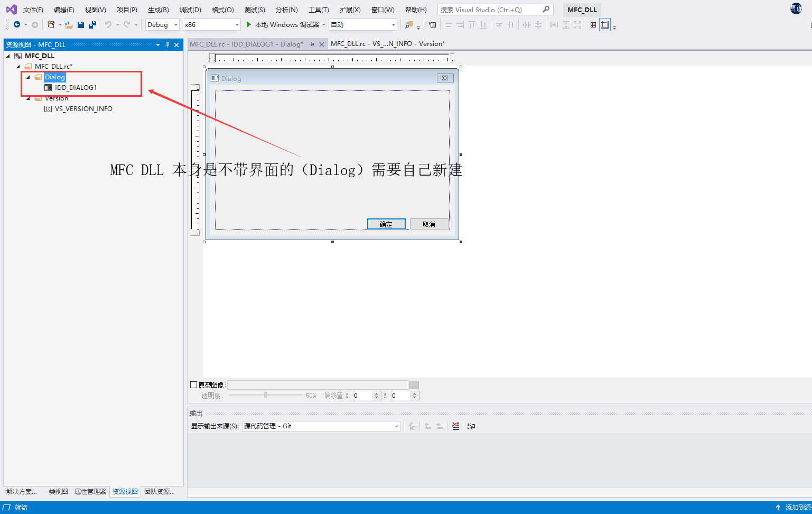Click the navigate forward arrow icon
The width and height of the screenshot is (812, 514).
pos(35,24)
